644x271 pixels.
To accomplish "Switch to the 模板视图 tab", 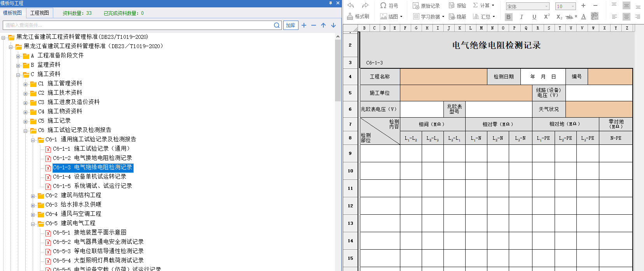I will [x=12, y=13].
